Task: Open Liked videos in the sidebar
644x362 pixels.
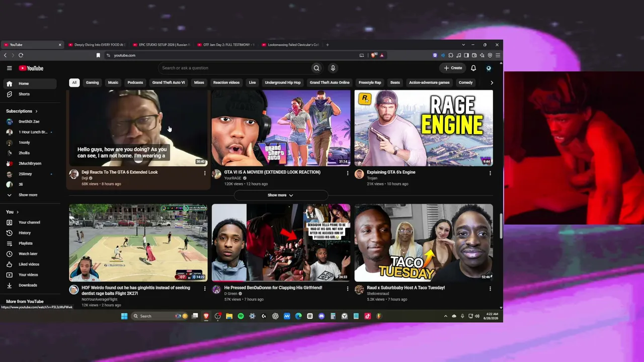Action: (x=31, y=264)
